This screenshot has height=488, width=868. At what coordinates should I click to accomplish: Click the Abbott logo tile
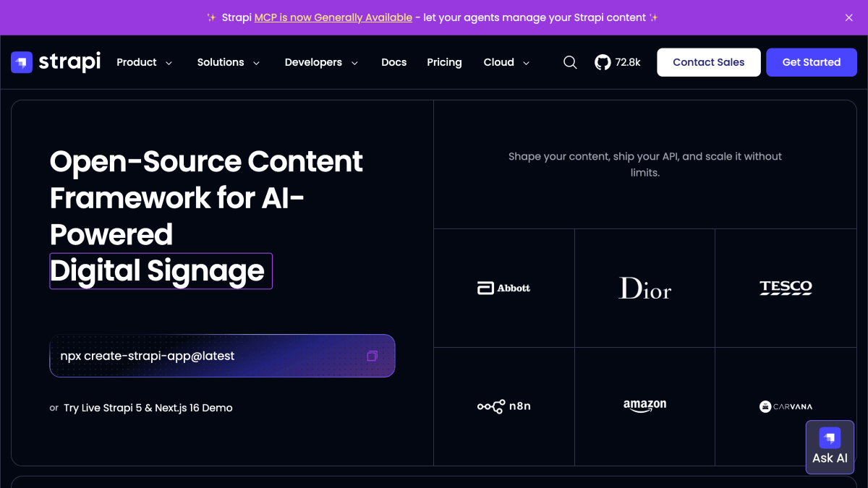504,288
